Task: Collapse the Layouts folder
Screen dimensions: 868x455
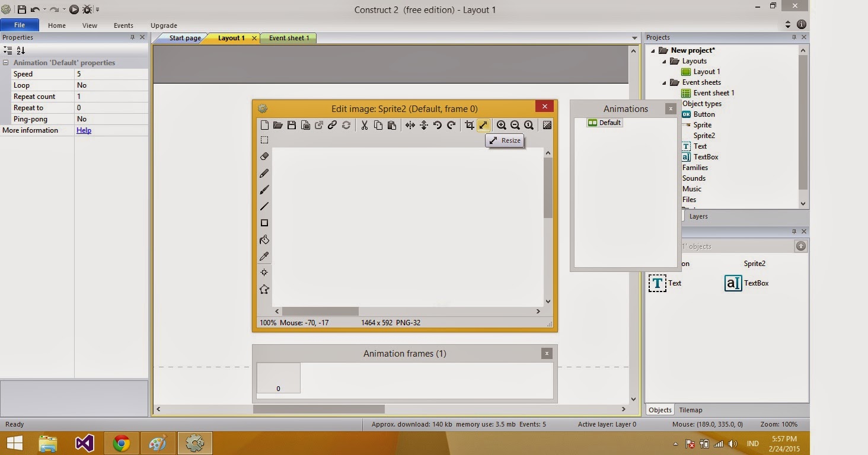Action: point(664,61)
